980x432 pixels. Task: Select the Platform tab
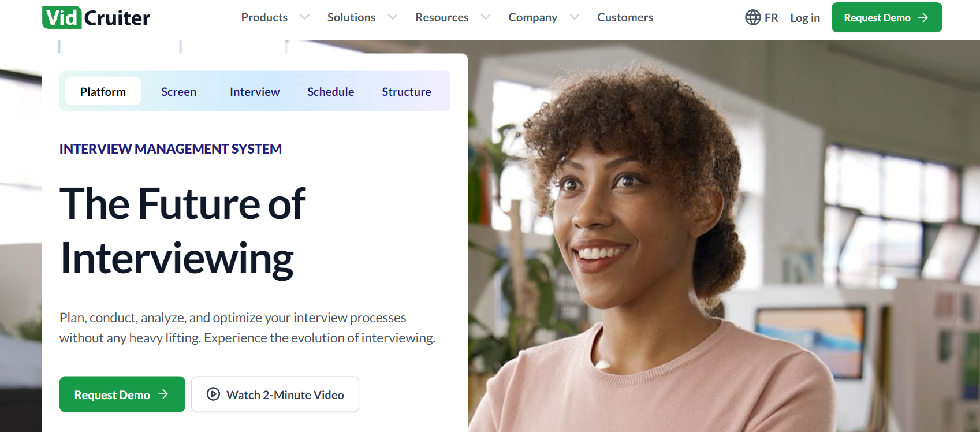pos(103,91)
